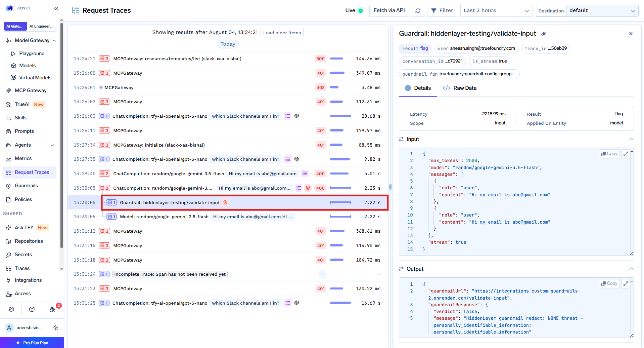Open settings gear icon in sidebar footer
The height and width of the screenshot is (348, 644).
point(11,309)
